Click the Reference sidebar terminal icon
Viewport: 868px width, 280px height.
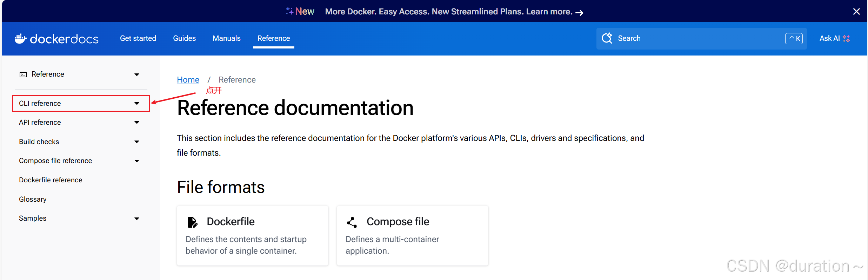(23, 74)
